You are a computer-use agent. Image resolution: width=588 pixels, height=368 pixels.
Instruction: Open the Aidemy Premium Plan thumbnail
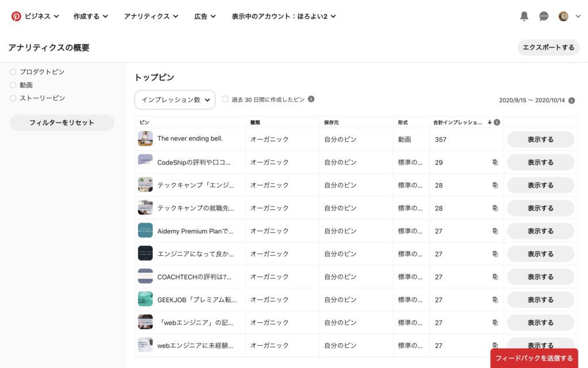tap(145, 230)
